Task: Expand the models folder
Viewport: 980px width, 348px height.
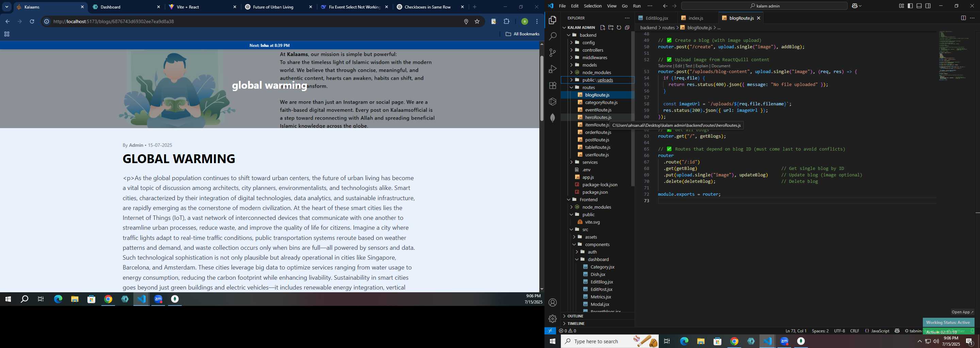Action: (590, 65)
